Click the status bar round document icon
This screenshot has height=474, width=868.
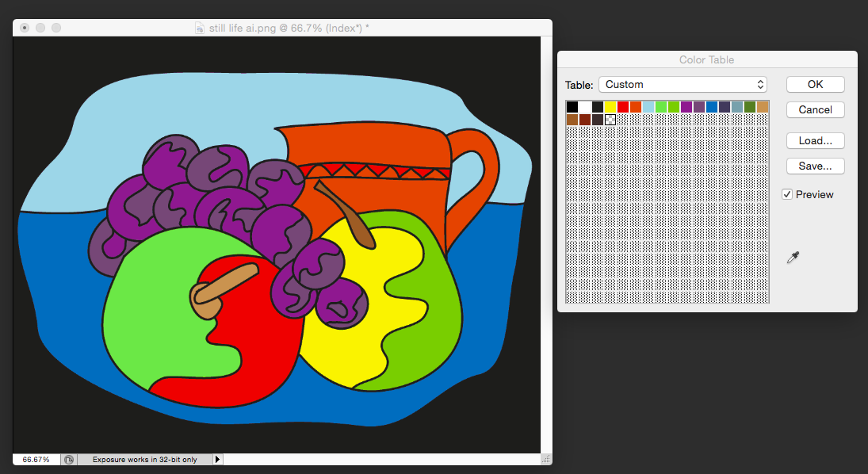[x=69, y=460]
